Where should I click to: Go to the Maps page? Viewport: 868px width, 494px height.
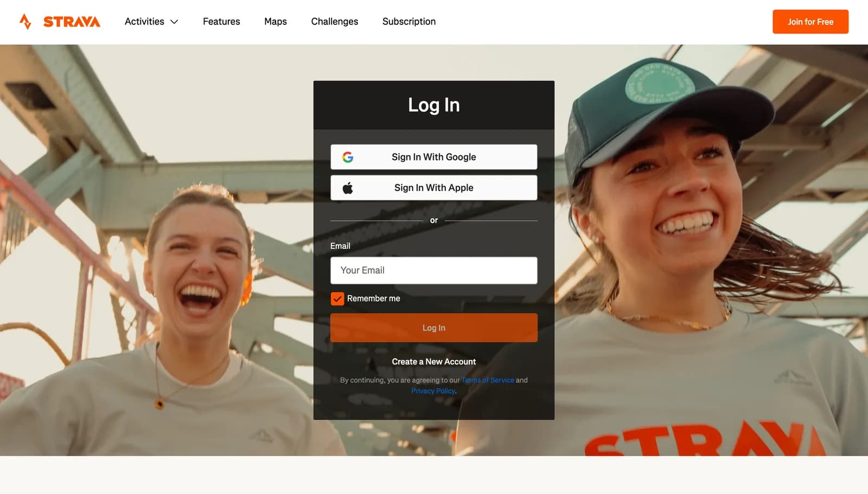coord(276,22)
